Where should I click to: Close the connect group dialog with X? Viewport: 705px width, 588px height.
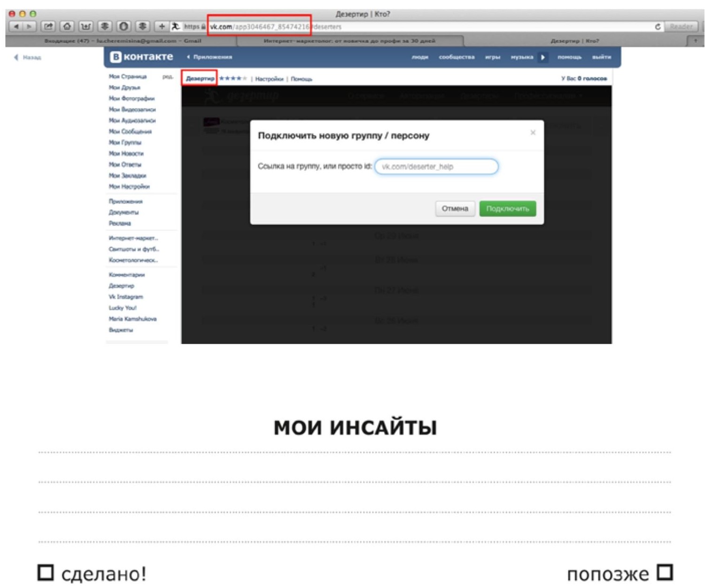pos(533,132)
